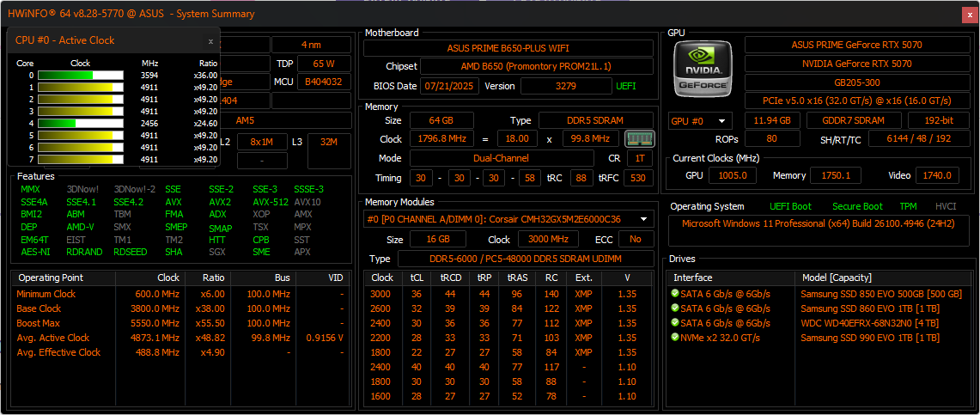The height and width of the screenshot is (415, 980).
Task: Open the memory module selector dropdown
Action: point(508,219)
